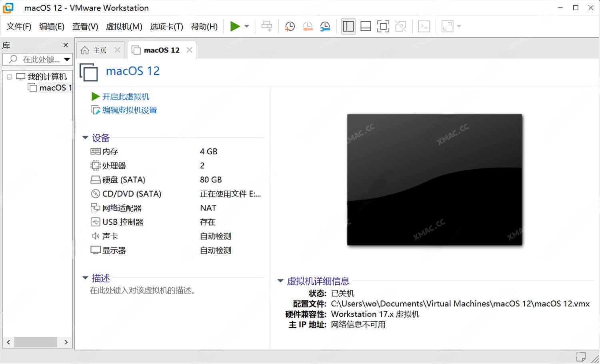Screen dimensions: 600x364
Task: Click the 开启此虚拟机 link
Action: 125,96
